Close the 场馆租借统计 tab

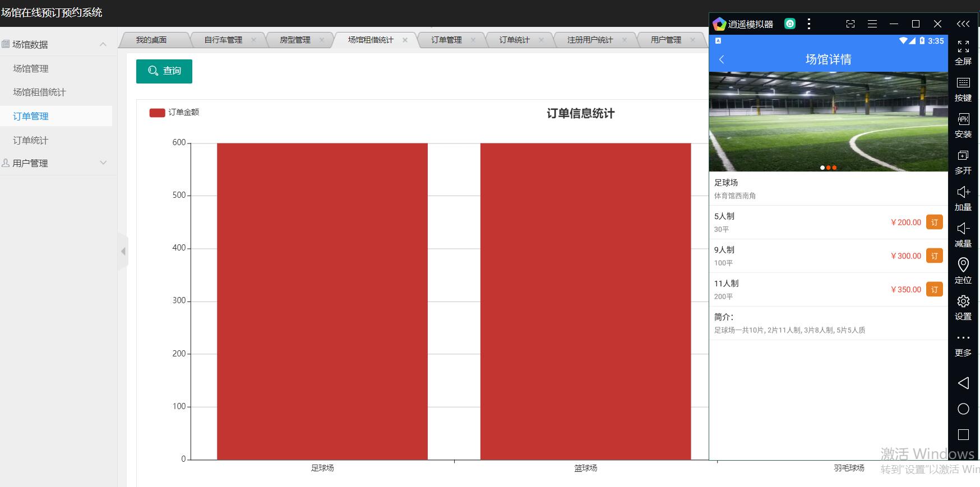coord(405,40)
